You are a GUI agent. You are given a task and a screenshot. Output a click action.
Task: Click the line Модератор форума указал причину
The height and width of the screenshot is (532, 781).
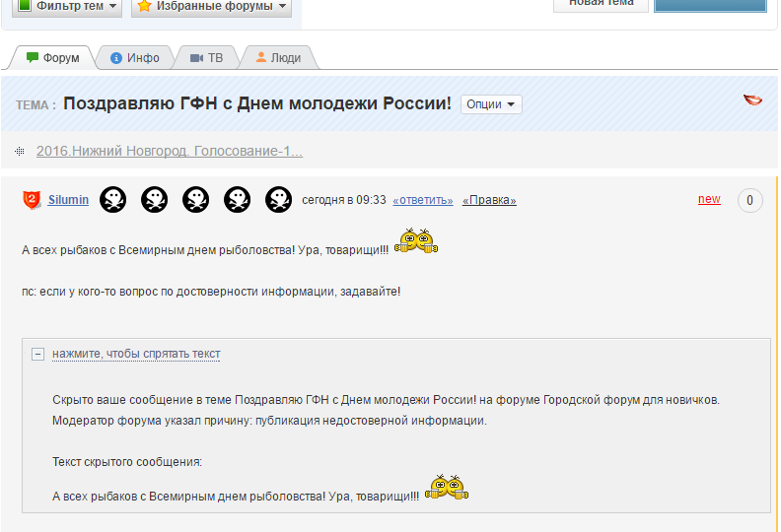pos(269,421)
